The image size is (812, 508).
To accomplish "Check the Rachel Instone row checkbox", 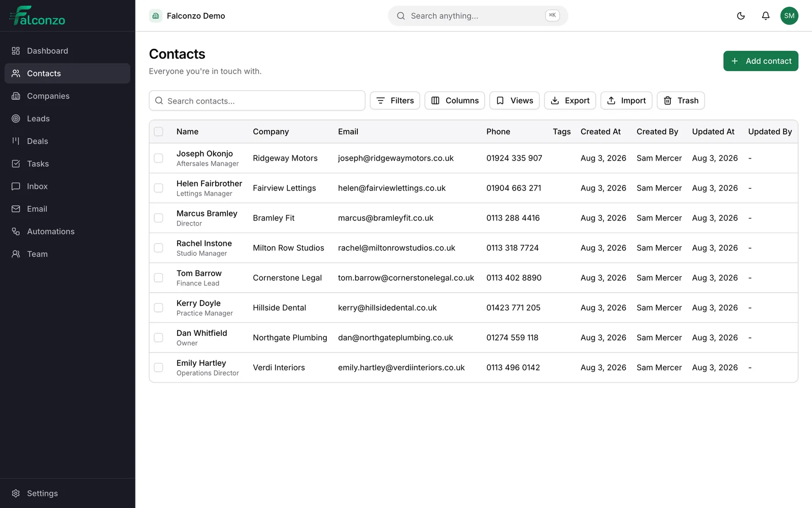I will tap(158, 248).
